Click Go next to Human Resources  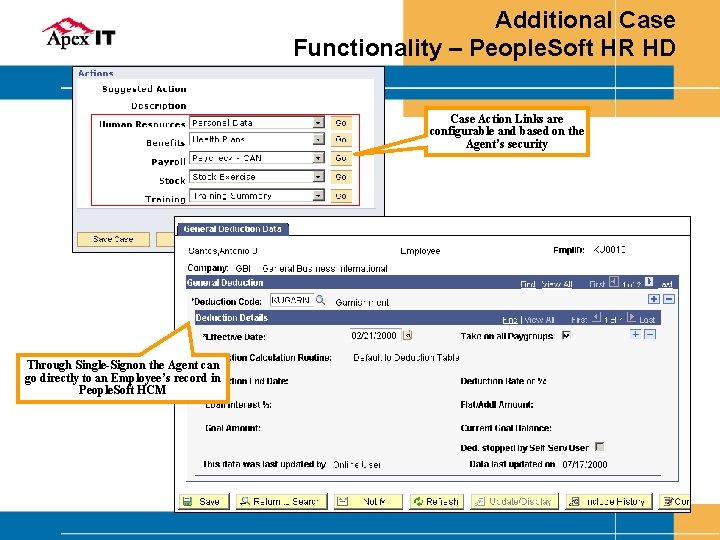pyautogui.click(x=341, y=123)
